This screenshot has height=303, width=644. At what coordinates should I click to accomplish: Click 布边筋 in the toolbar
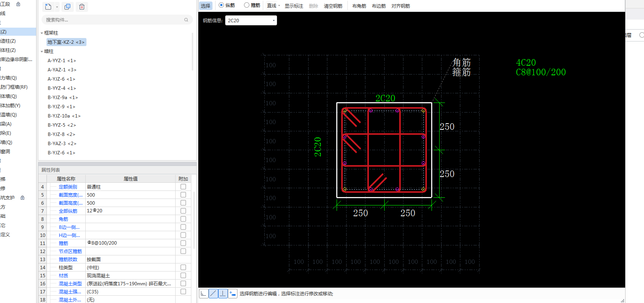(379, 6)
